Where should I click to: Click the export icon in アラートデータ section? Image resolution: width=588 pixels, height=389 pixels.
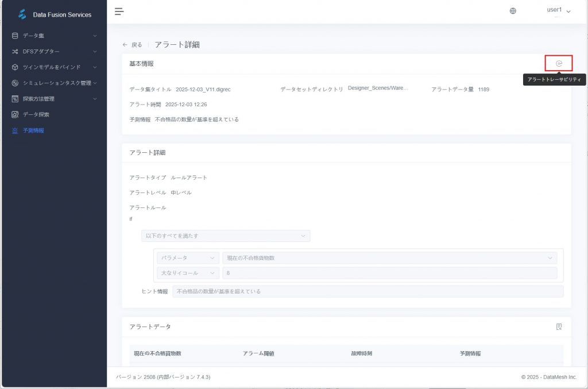tap(559, 326)
